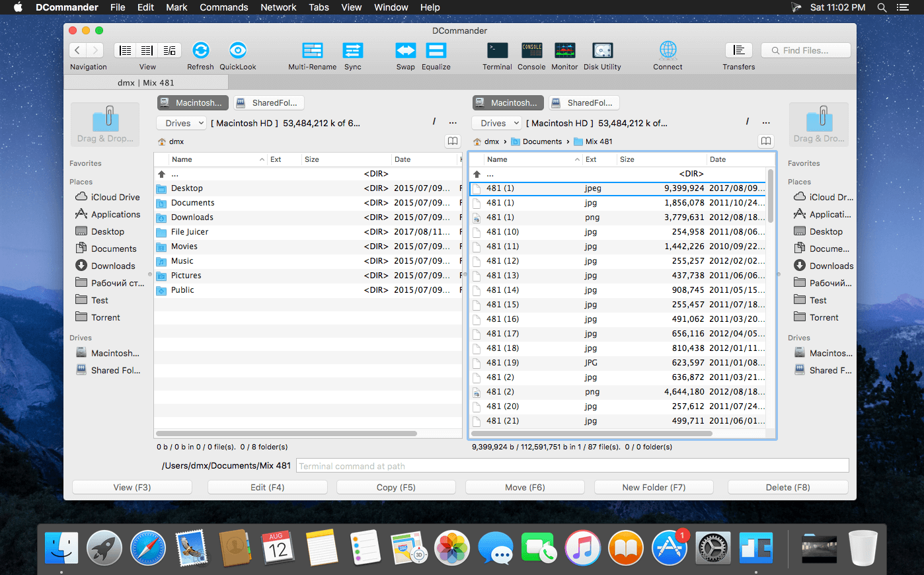Open the right panel ellipsis menu
Viewport: 924px width, 575px height.
766,123
